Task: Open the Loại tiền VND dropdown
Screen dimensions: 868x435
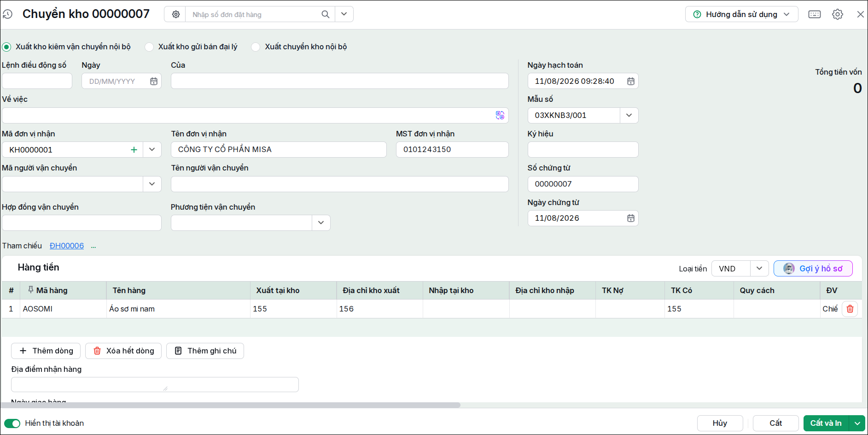Action: [759, 268]
